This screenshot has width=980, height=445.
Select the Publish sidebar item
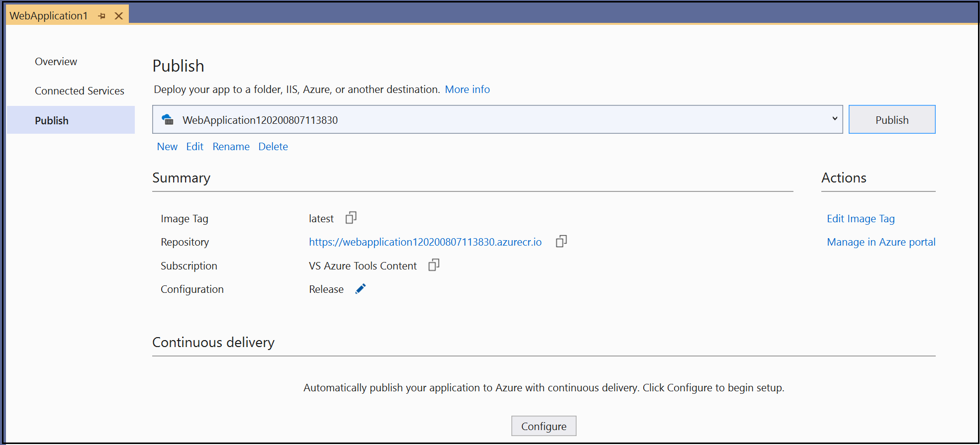pyautogui.click(x=71, y=120)
